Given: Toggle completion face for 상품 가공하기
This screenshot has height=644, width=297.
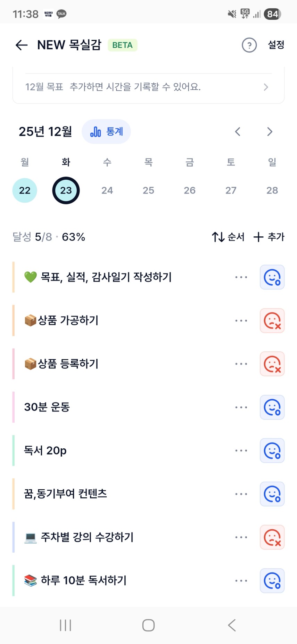Looking at the screenshot, I should (x=272, y=320).
